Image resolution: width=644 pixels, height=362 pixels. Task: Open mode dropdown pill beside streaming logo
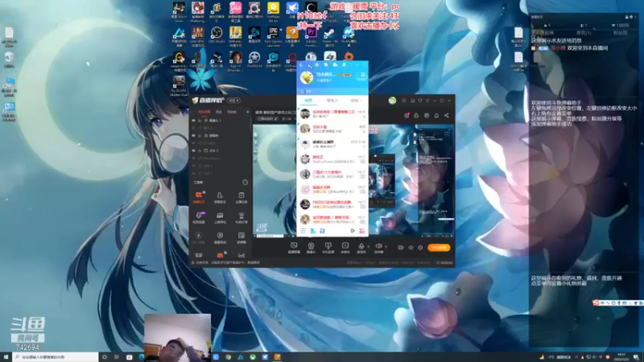(x=233, y=100)
